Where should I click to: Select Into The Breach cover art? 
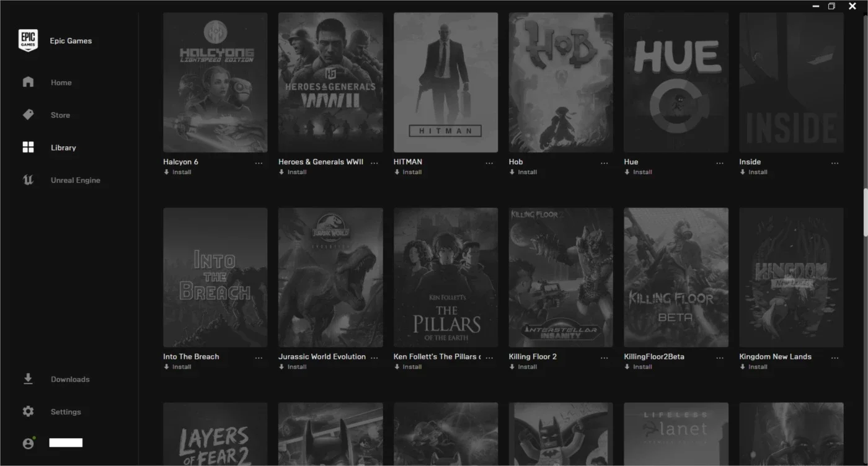[x=215, y=277]
